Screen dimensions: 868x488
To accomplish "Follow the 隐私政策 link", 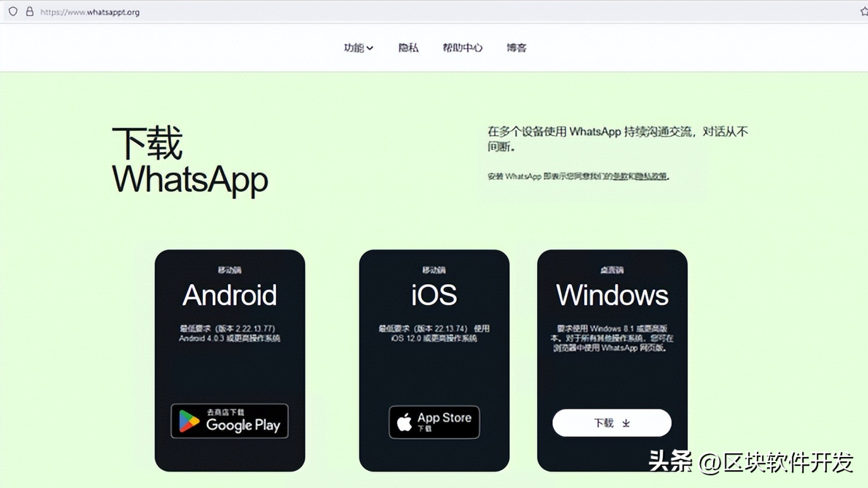I will pyautogui.click(x=651, y=177).
